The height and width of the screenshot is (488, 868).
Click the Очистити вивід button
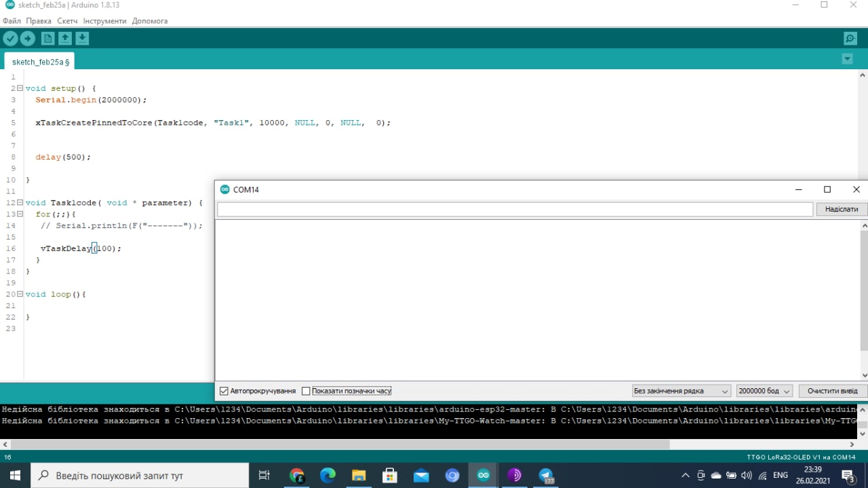(833, 391)
